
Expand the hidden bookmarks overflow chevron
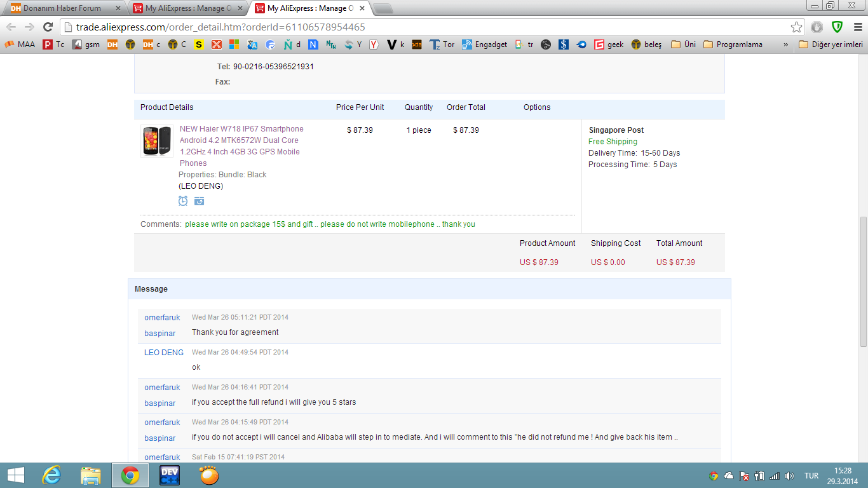pos(786,44)
